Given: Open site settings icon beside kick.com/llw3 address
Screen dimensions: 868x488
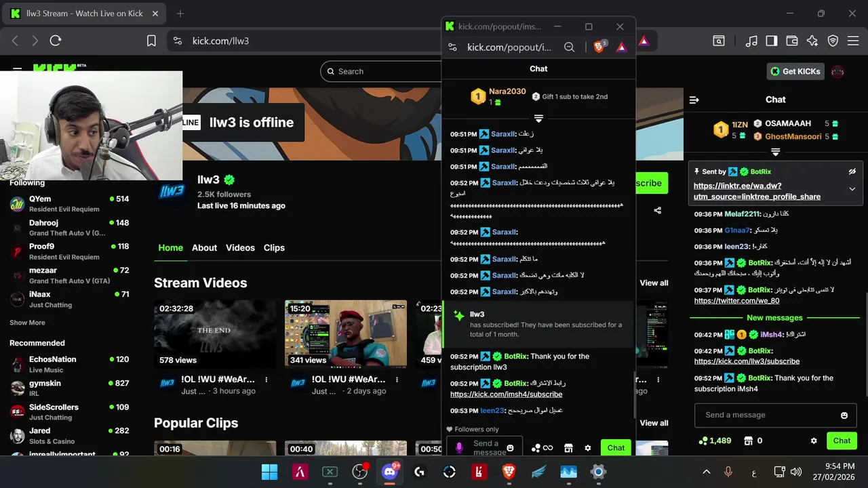Looking at the screenshot, I should pyautogui.click(x=178, y=41).
